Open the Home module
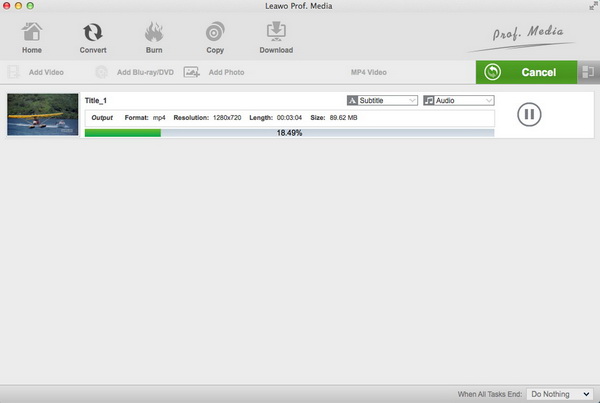Screen dimensions: 600x403 pos(32,38)
